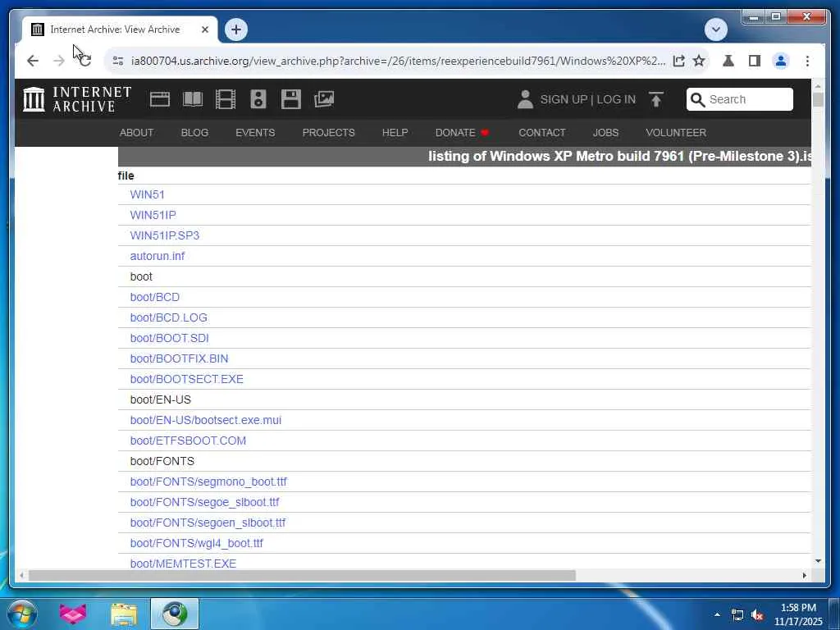Open the EVENTS menu item
Image resolution: width=840 pixels, height=630 pixels.
pyautogui.click(x=255, y=132)
